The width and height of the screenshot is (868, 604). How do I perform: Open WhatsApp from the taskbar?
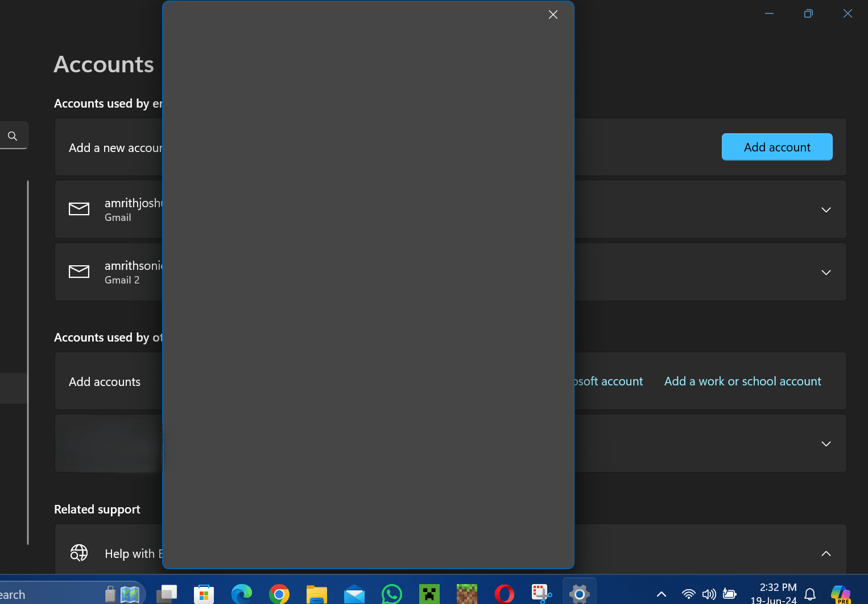[391, 594]
